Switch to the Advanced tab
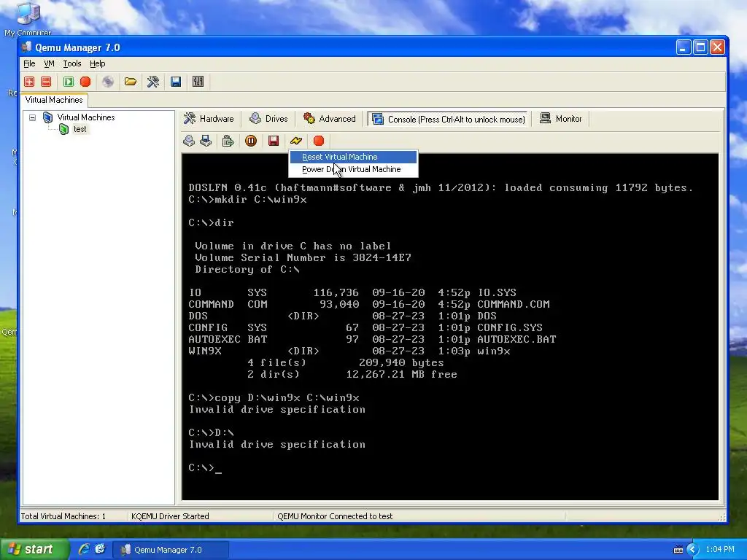The width and height of the screenshot is (747, 560). coord(330,119)
